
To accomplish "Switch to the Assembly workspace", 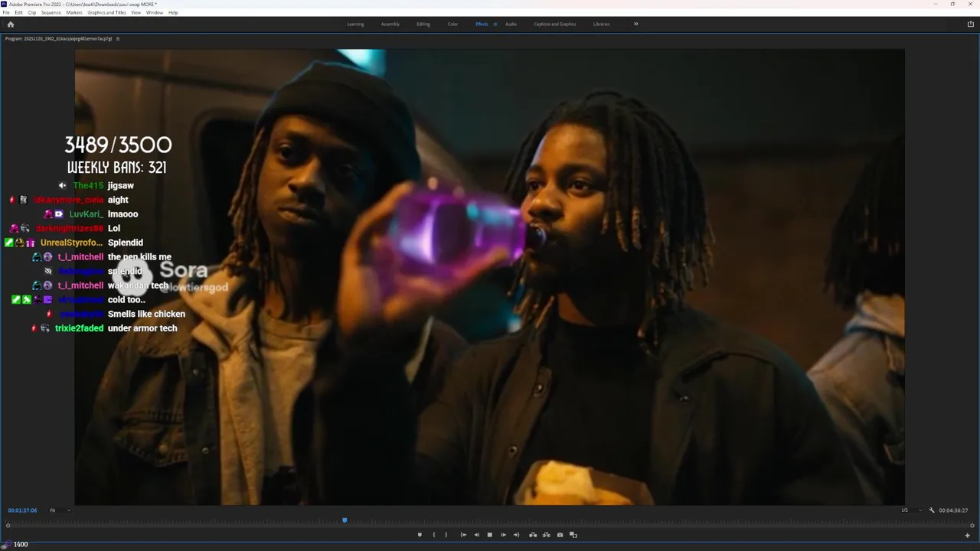I will (x=390, y=24).
